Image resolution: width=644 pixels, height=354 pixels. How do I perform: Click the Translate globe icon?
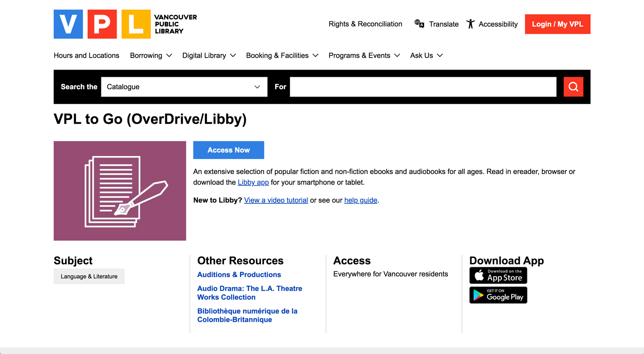(x=419, y=24)
